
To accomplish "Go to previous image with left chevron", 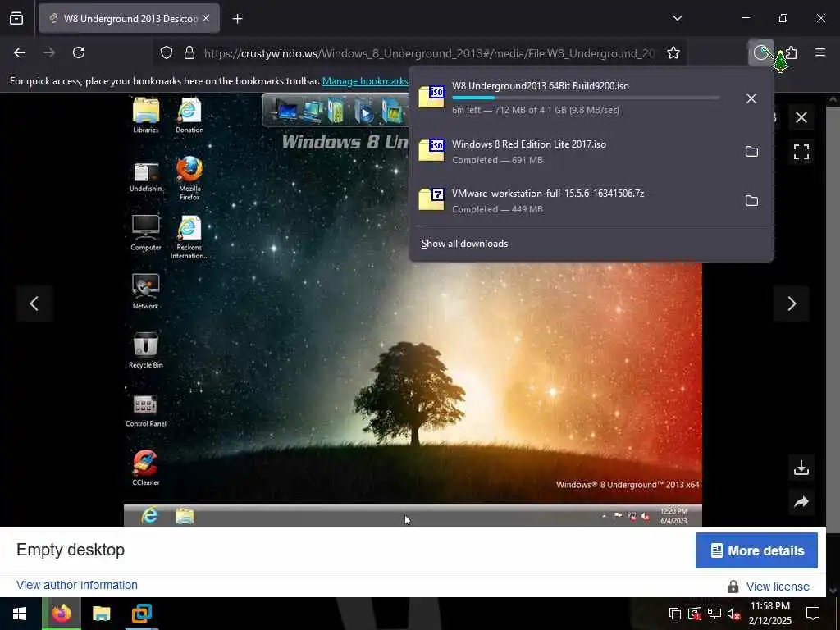I will (x=34, y=304).
